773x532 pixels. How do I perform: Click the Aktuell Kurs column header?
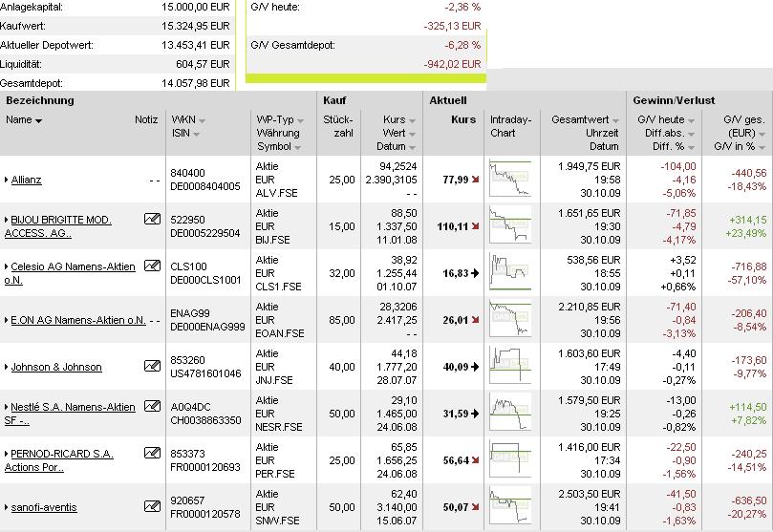click(x=463, y=119)
